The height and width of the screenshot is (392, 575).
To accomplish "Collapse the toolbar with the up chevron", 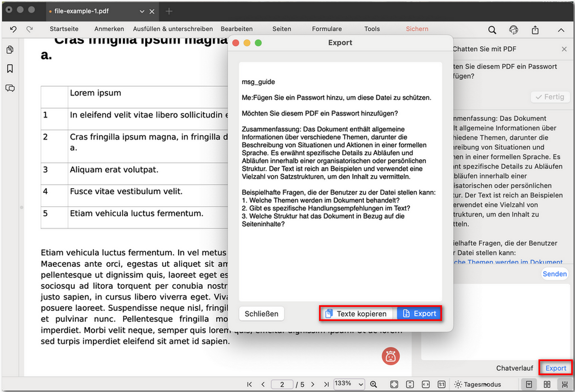I will (561, 30).
